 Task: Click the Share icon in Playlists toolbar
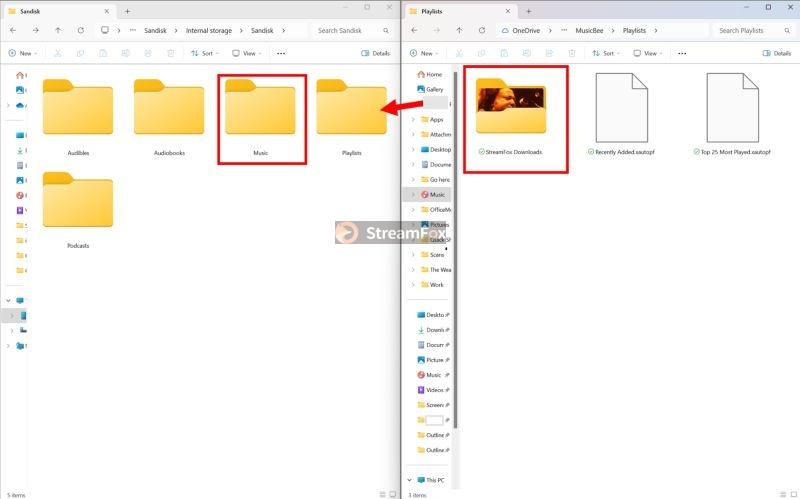tap(549, 53)
